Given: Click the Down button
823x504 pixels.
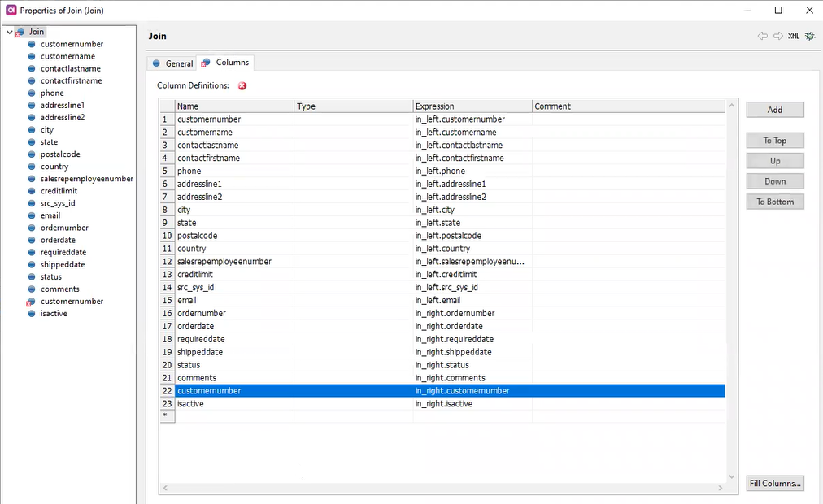Looking at the screenshot, I should (773, 180).
